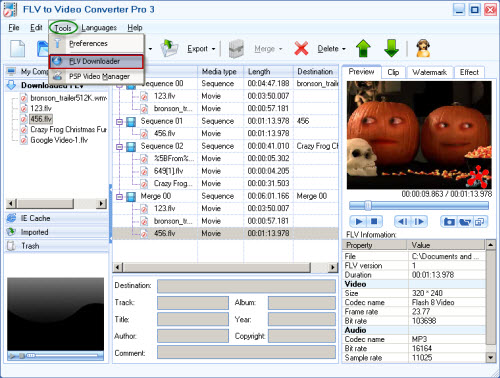Click the new blank document icon

18,48
